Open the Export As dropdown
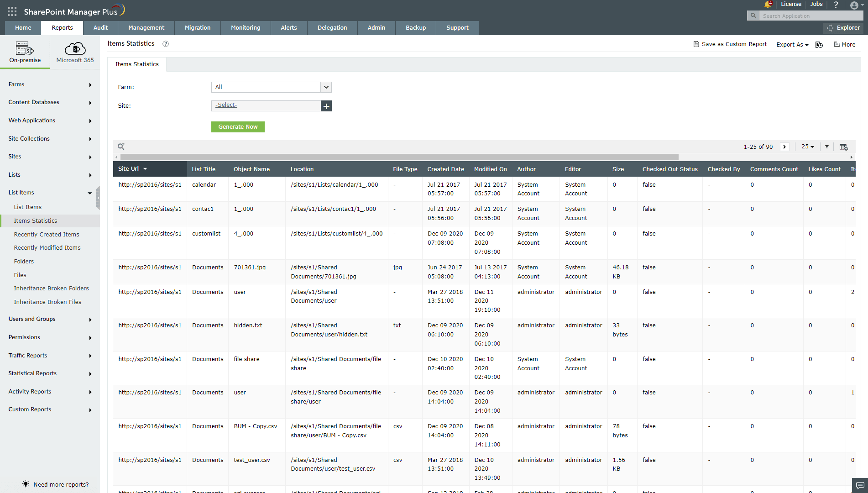Screen dimensions: 868x493 [792, 45]
